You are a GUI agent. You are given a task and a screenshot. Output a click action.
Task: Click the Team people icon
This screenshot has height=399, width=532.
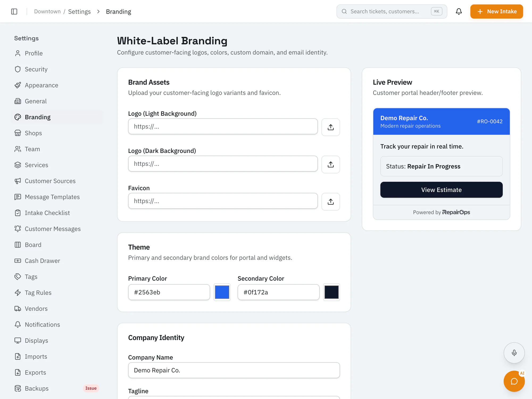pos(18,149)
